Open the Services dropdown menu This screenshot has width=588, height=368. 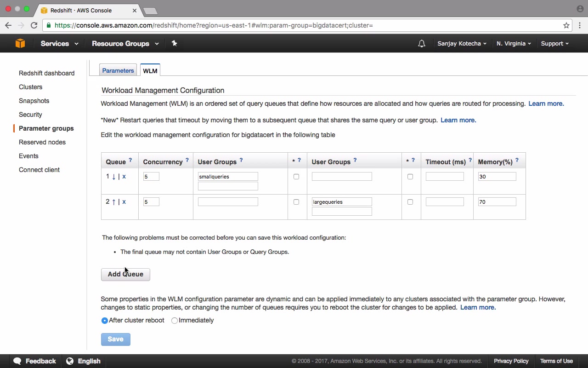click(x=59, y=44)
